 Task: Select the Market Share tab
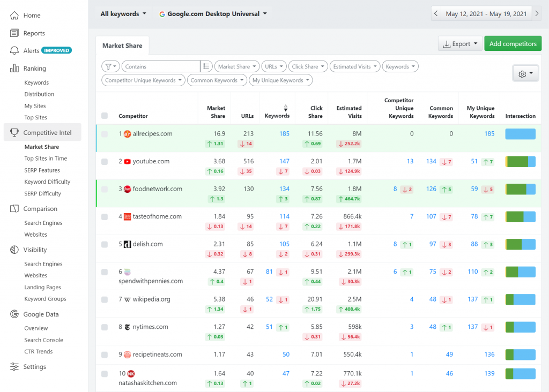[x=122, y=46]
